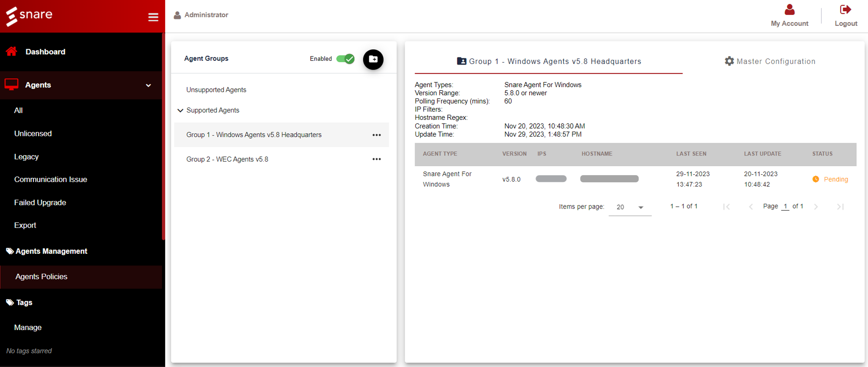Select Unsupported Agents group
868x367 pixels.
point(216,90)
